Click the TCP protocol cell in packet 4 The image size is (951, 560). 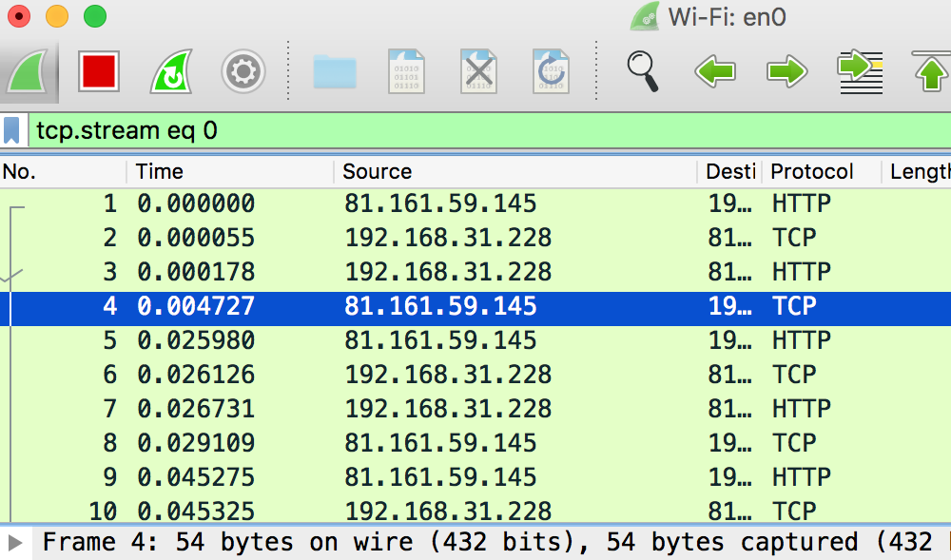794,307
